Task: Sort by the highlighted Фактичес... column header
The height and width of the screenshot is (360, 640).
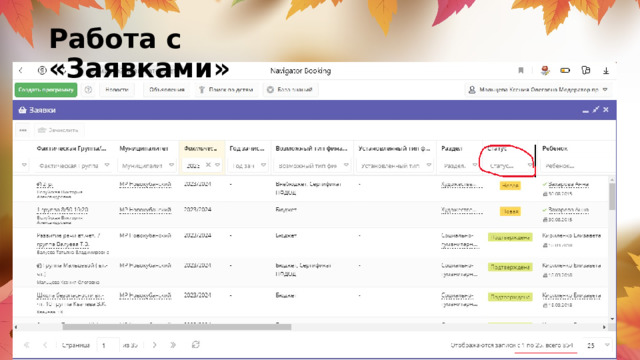Action: [200, 149]
